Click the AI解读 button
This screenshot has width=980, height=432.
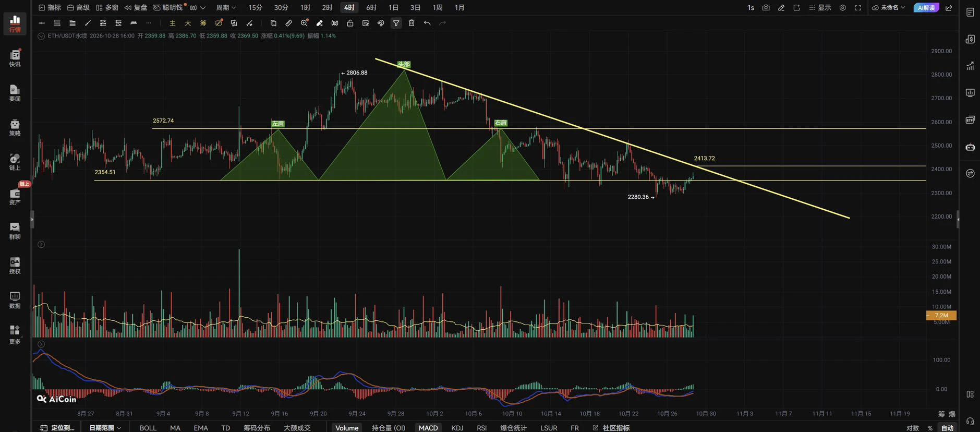(x=926, y=8)
